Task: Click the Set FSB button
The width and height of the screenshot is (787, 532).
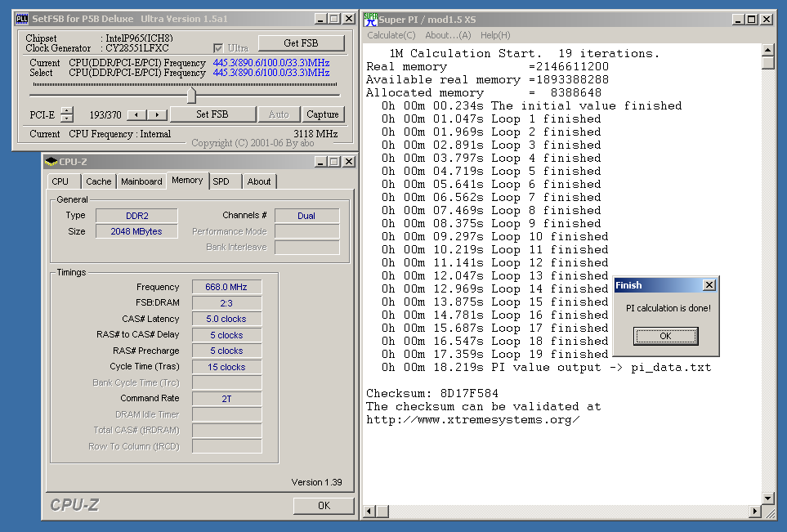Action: pos(212,114)
